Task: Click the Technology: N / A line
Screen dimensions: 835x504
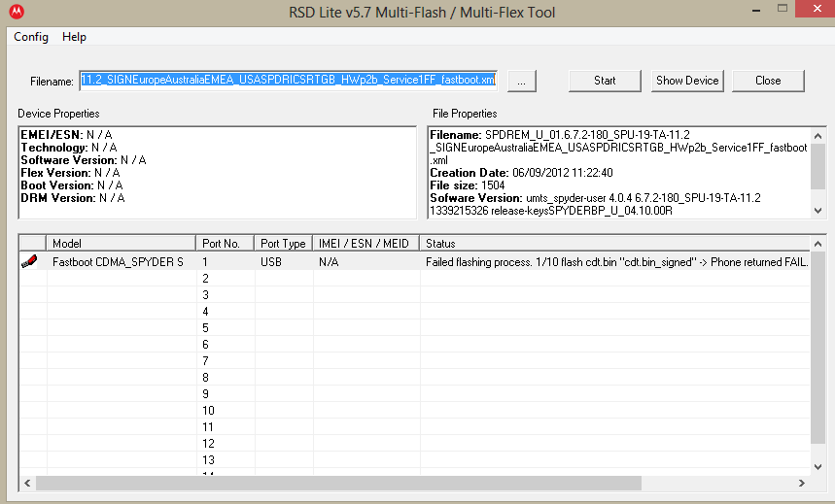Action: [69, 148]
